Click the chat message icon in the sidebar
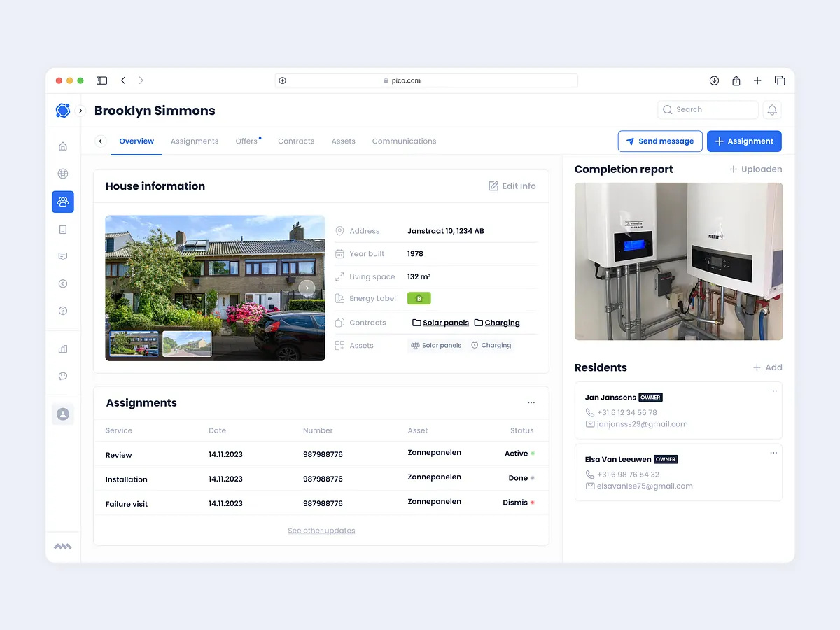 [x=63, y=256]
